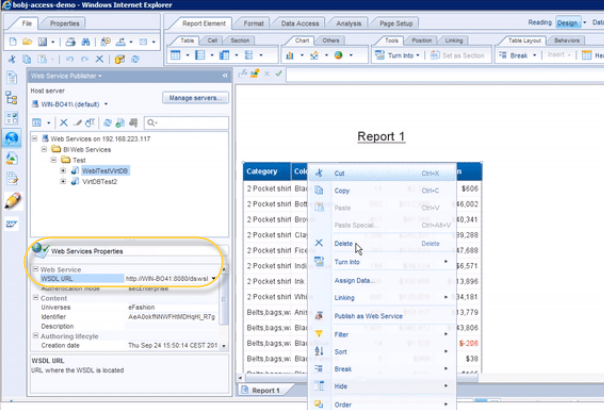604x410 pixels.
Task: Click the cancel formula X icon
Action: tap(267, 73)
